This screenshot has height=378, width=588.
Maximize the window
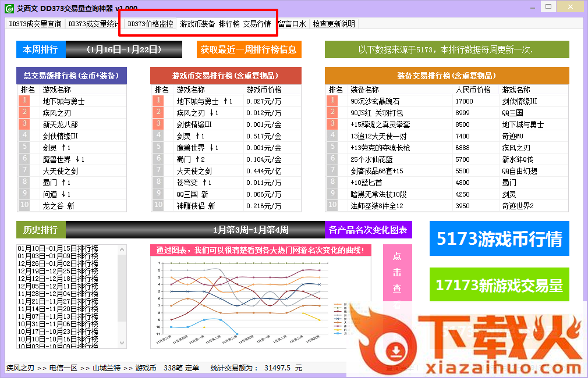[x=548, y=7]
